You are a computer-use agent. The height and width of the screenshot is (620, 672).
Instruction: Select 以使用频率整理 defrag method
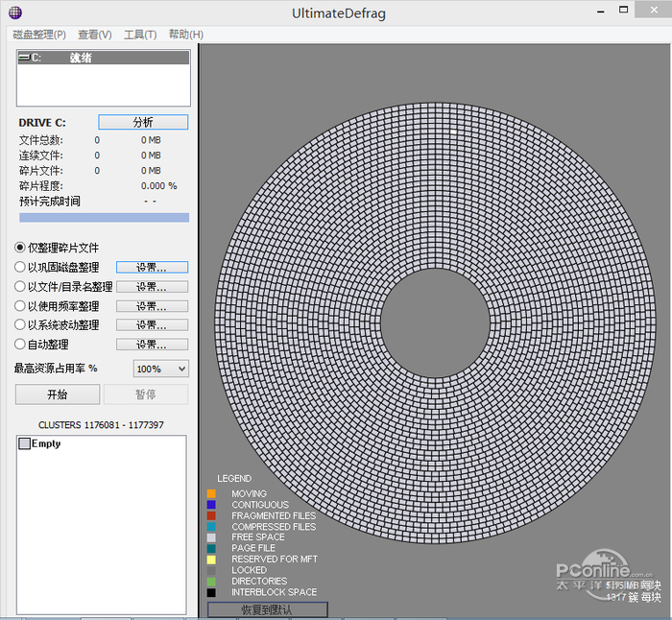point(20,306)
